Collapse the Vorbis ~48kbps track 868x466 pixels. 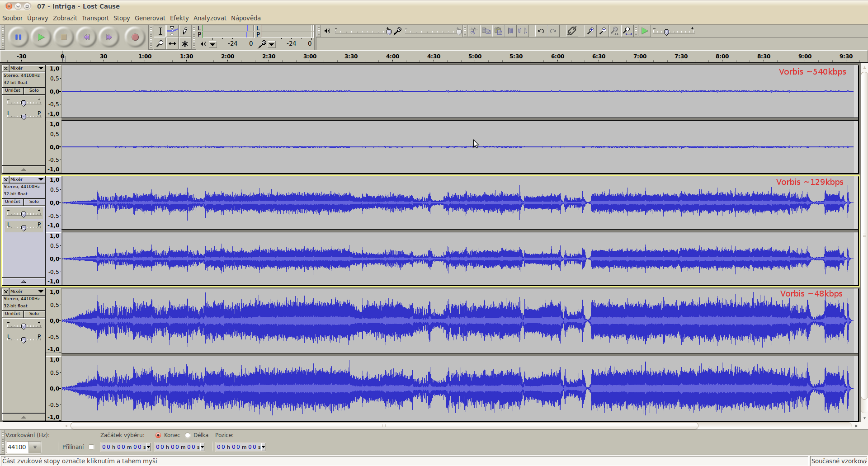24,417
